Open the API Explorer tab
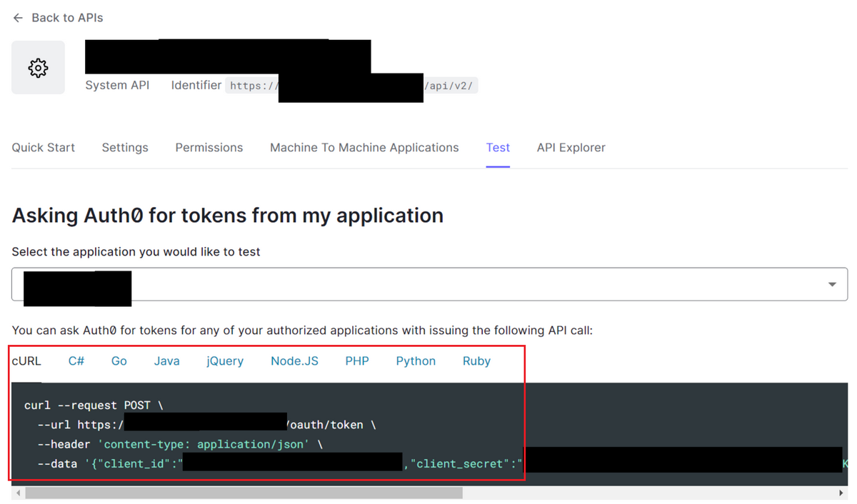Screen dimensions: 857x504 click(571, 148)
